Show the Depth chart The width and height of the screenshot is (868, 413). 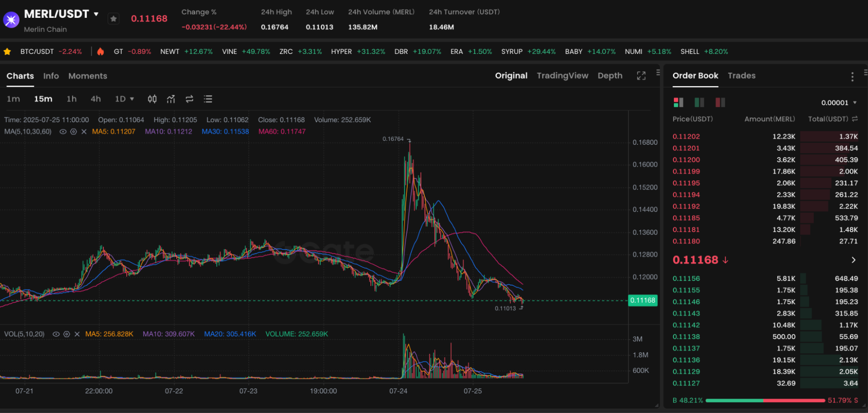click(610, 76)
